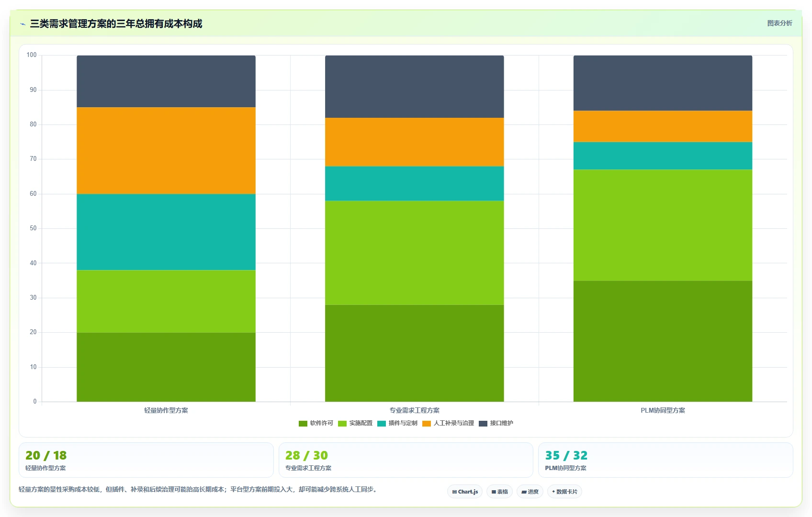Click the small icon before the chart title
Viewport: 812px width, 517px height.
point(23,24)
